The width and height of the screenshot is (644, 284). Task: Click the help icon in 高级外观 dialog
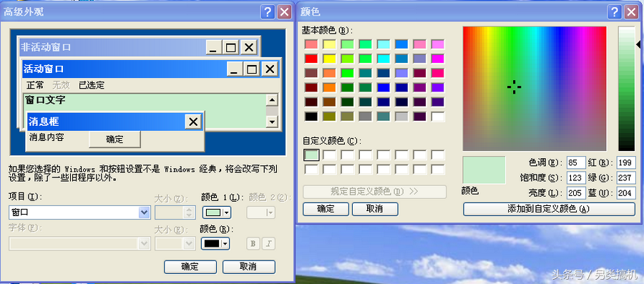[x=268, y=12]
